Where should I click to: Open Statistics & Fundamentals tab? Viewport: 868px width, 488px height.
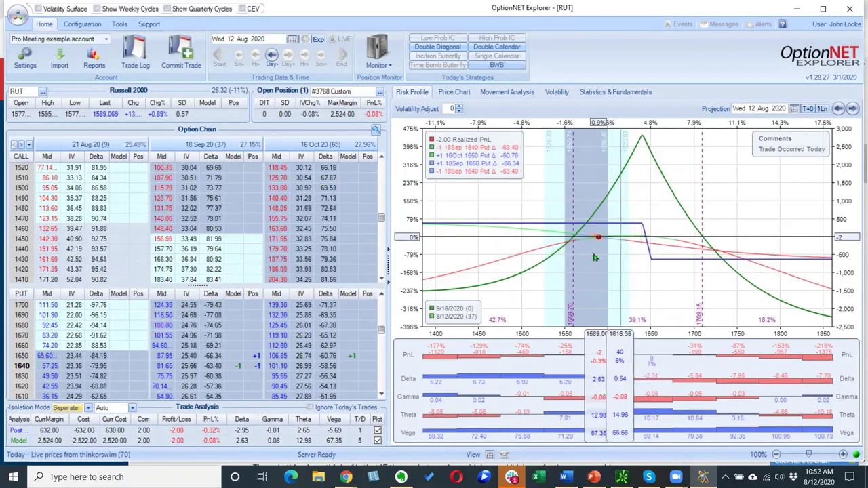[616, 92]
